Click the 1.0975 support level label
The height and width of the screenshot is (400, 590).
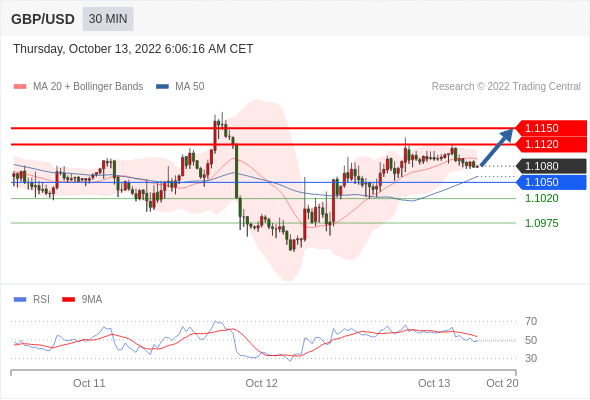point(541,223)
